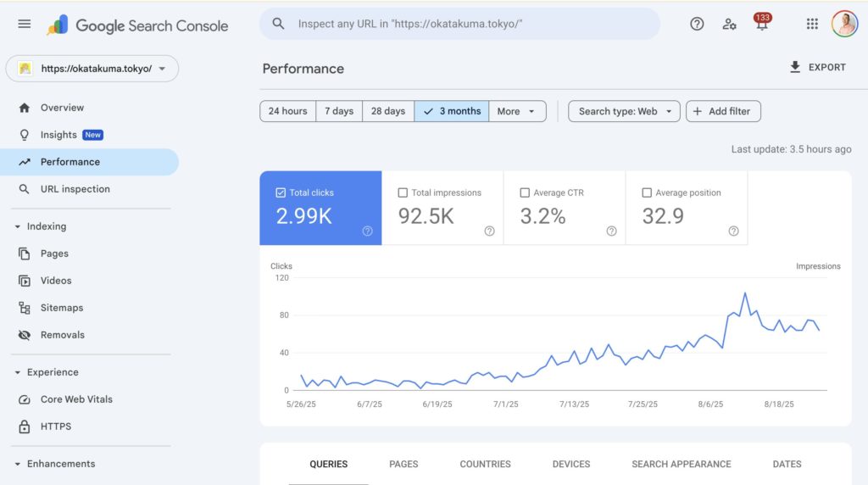
Task: Click the magnifier icon in URL search bar
Action: [278, 24]
